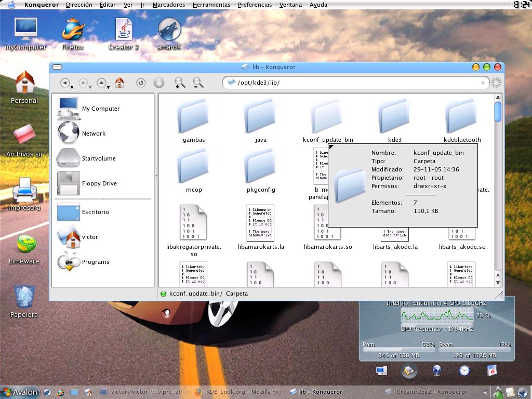Click the forward navigation arrow
Screen dimensions: 532x399
point(83,83)
